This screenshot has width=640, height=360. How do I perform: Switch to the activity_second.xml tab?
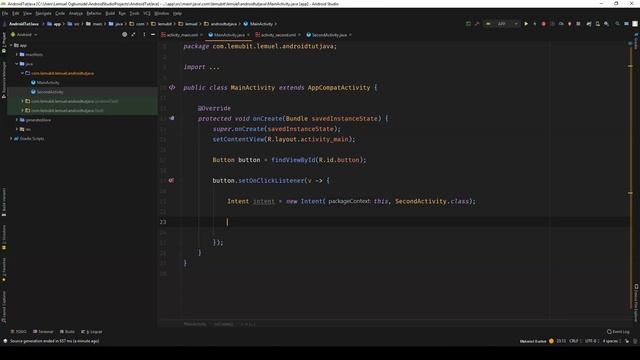pyautogui.click(x=278, y=35)
